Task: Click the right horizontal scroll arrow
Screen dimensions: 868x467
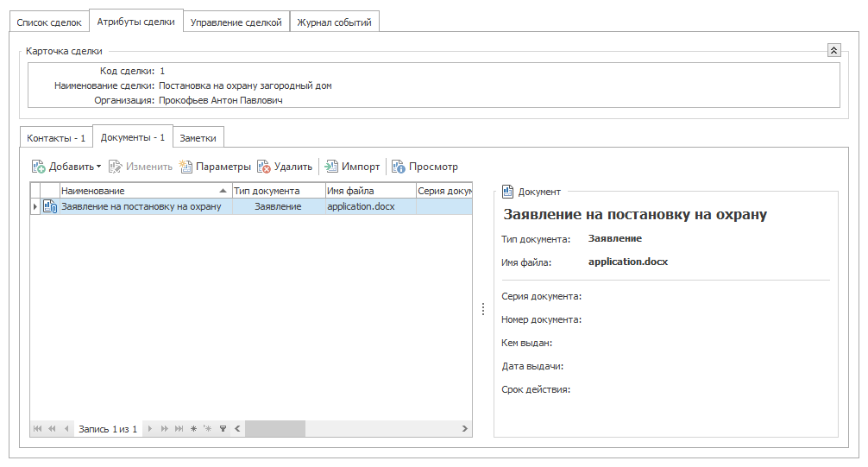Action: coord(464,429)
